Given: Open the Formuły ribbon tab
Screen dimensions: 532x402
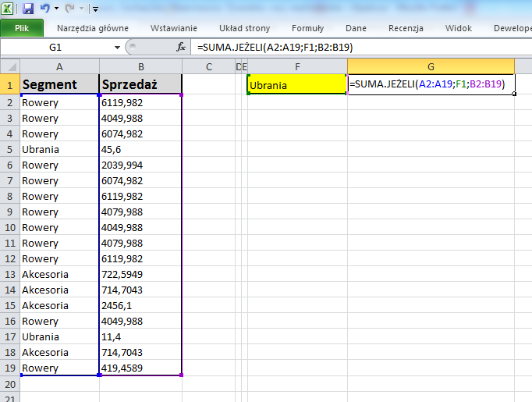Looking at the screenshot, I should [x=307, y=28].
